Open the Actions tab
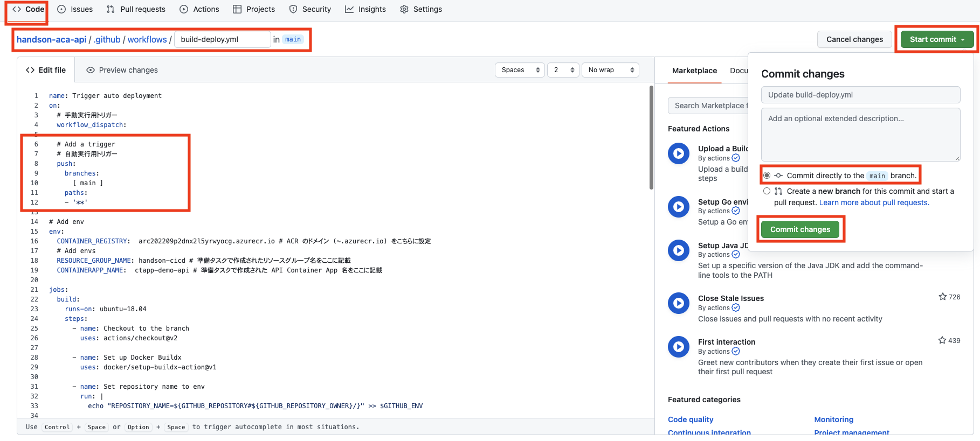The width and height of the screenshot is (980, 441). [199, 9]
